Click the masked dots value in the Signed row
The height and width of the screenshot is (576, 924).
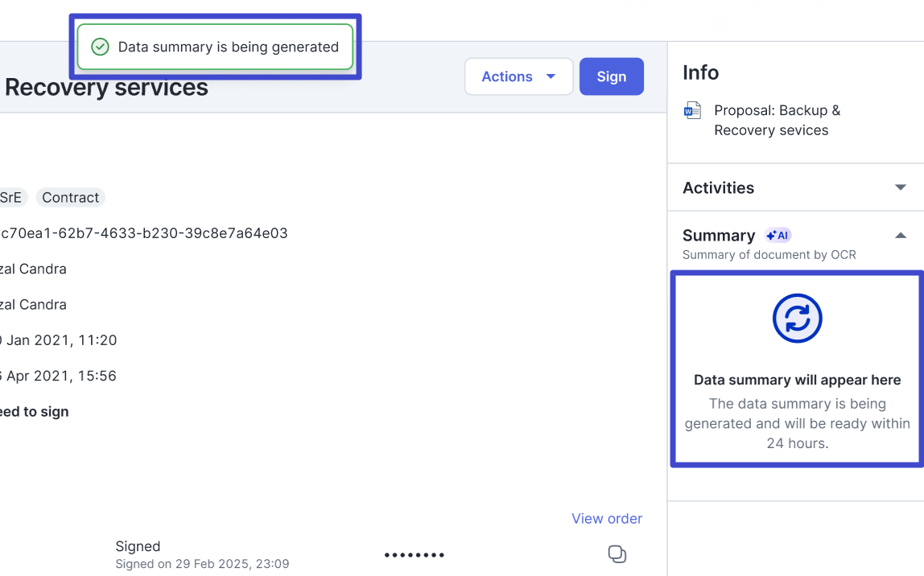click(x=414, y=555)
